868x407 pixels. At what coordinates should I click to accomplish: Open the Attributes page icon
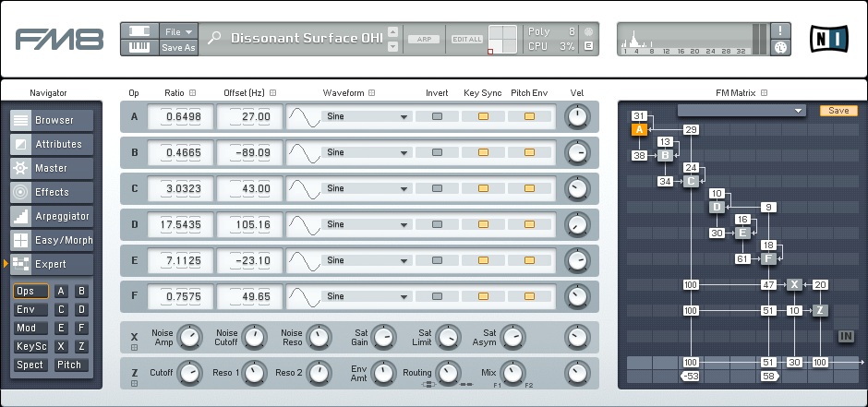click(21, 144)
